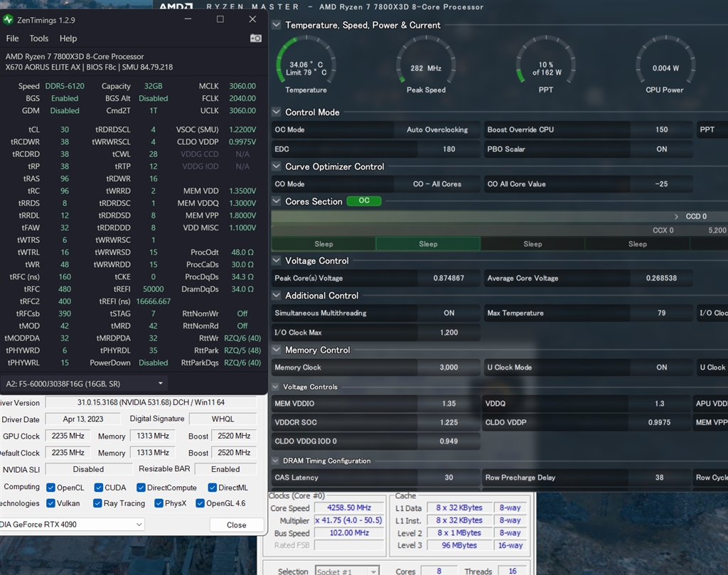Open the ZenTimings File menu
This screenshot has height=575, width=728.
click(13, 38)
